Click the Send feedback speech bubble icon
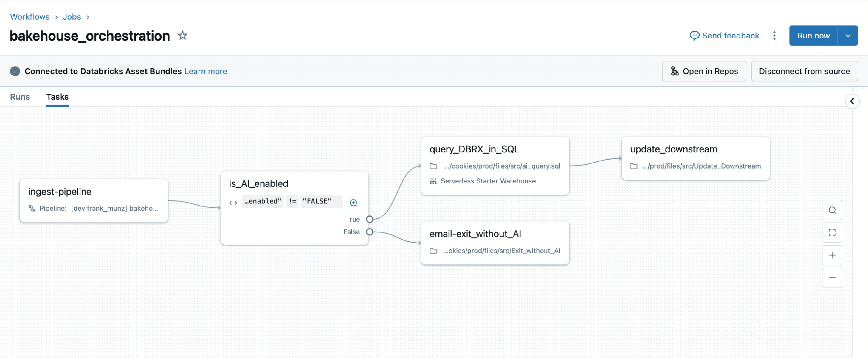Viewport: 868px width, 358px height. tap(694, 36)
